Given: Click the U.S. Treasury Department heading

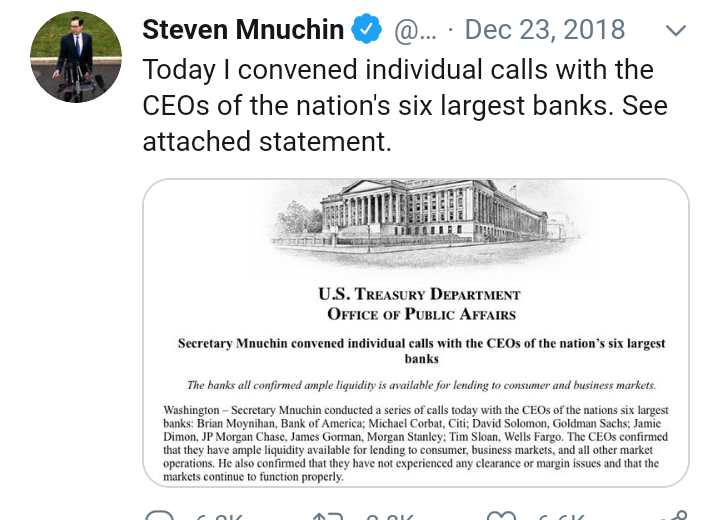Looking at the screenshot, I should point(419,294).
